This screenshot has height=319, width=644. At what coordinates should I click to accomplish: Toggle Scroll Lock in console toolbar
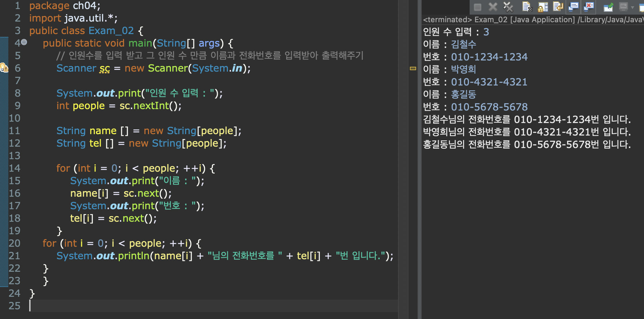coord(543,7)
